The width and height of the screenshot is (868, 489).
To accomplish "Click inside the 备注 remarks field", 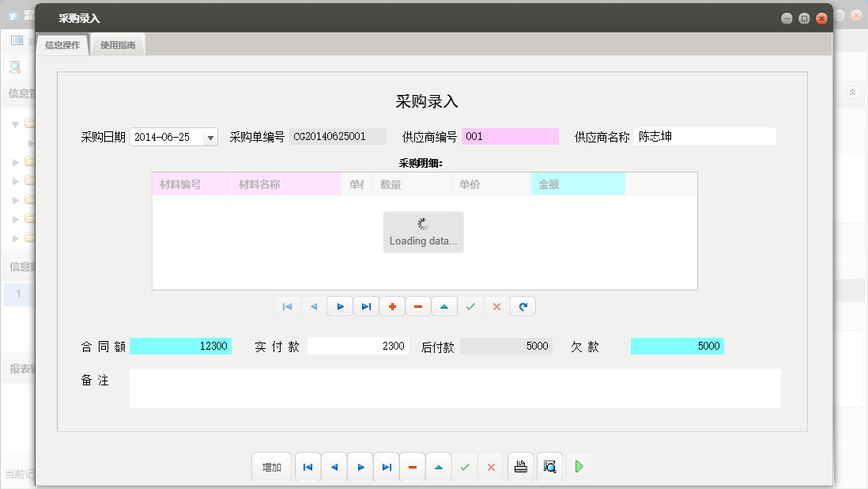I will (455, 388).
